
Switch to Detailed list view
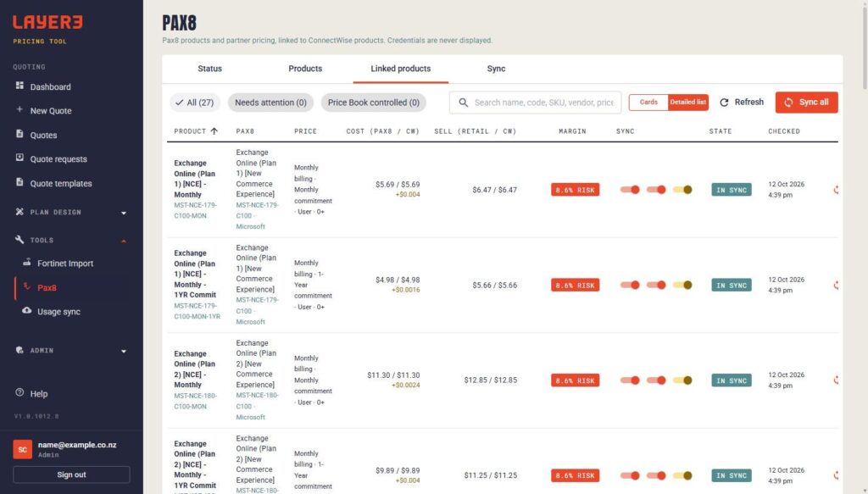(688, 103)
